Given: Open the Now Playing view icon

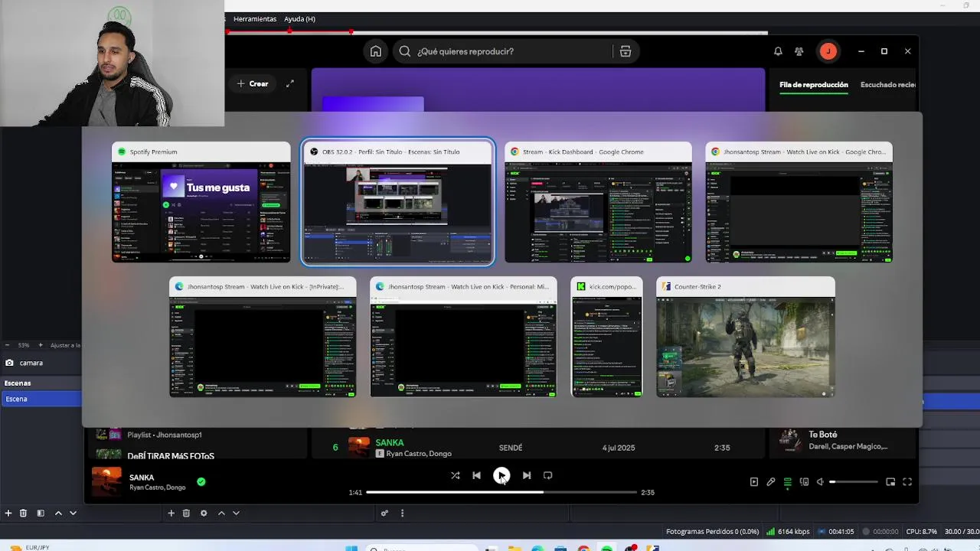Looking at the screenshot, I should click(754, 481).
